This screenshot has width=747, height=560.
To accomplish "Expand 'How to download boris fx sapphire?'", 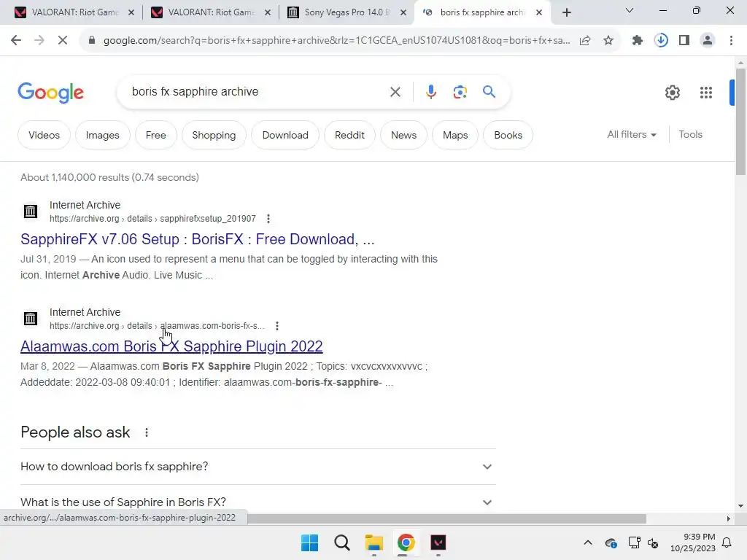I will pos(258,467).
